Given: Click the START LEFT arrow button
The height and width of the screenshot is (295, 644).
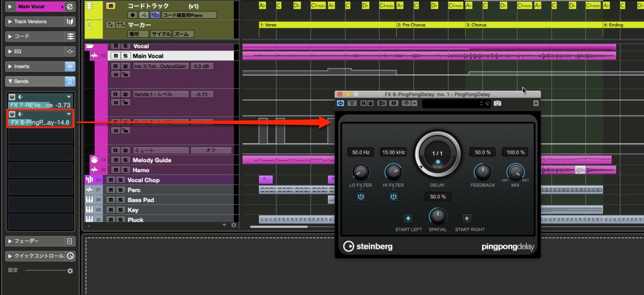Looking at the screenshot, I should point(408,218).
